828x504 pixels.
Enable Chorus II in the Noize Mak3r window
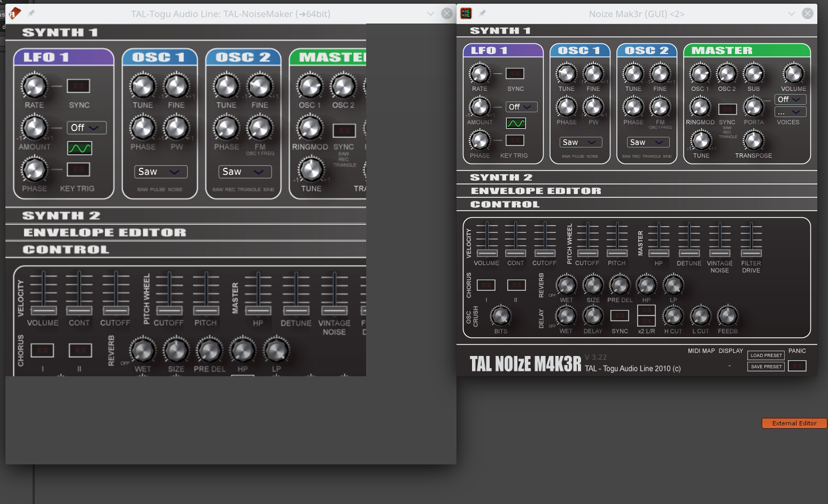click(x=516, y=285)
